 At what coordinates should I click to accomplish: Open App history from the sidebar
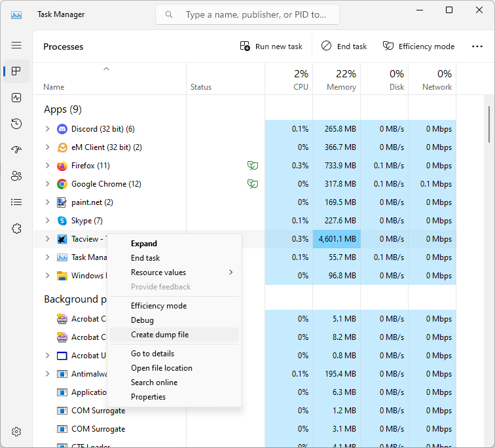pos(16,124)
